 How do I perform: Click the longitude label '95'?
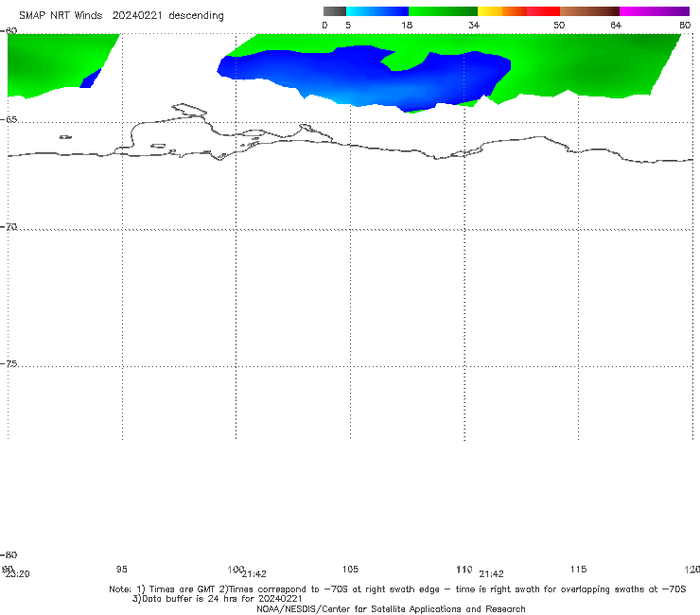click(x=121, y=570)
